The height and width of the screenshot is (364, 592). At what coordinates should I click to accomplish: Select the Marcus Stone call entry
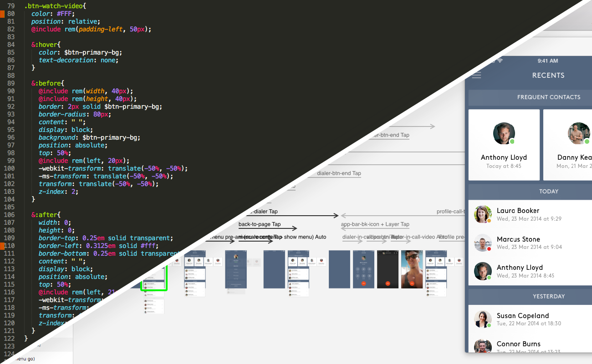(x=530, y=243)
